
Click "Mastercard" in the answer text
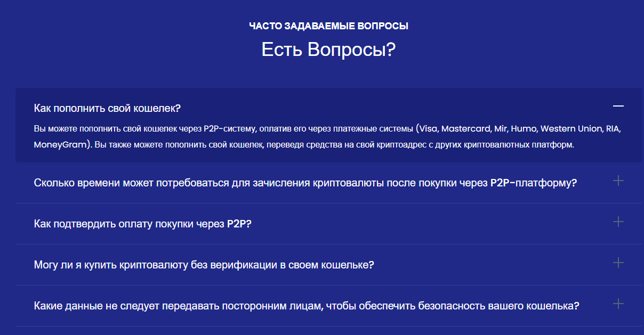pyautogui.click(x=466, y=129)
